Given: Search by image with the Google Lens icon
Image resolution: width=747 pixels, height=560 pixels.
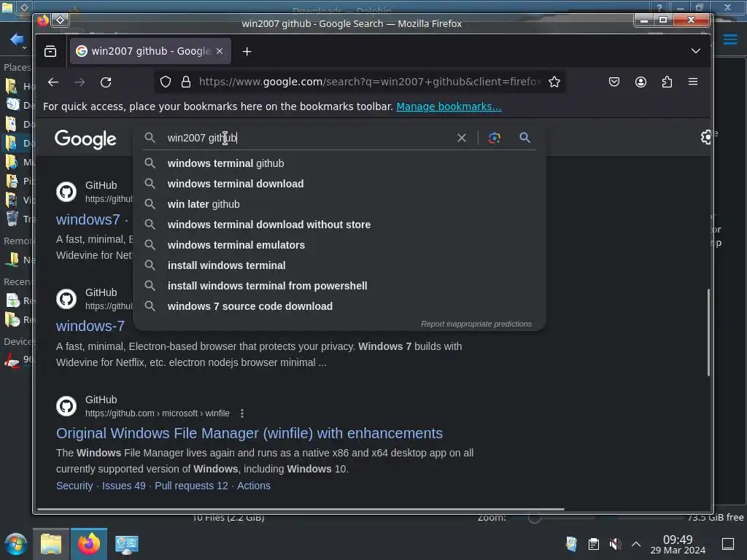Looking at the screenshot, I should pos(495,138).
